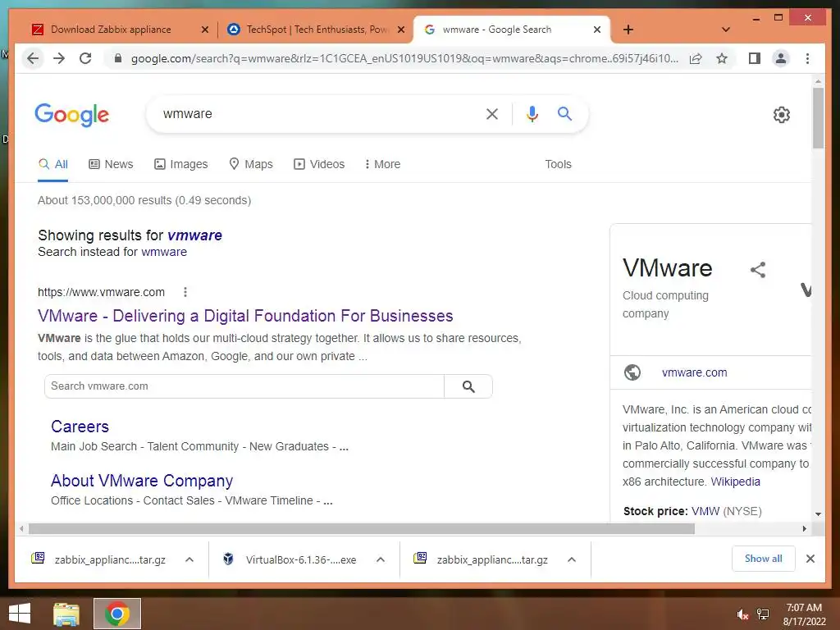Switch to Download Zabbix appliance tab
840x630 pixels.
coord(111,30)
